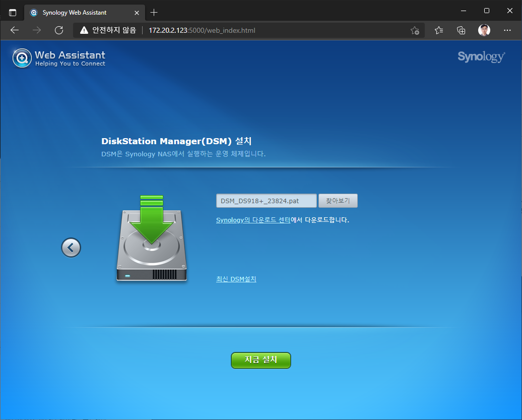Reload the page with refresh icon
The width and height of the screenshot is (522, 420).
[x=59, y=30]
